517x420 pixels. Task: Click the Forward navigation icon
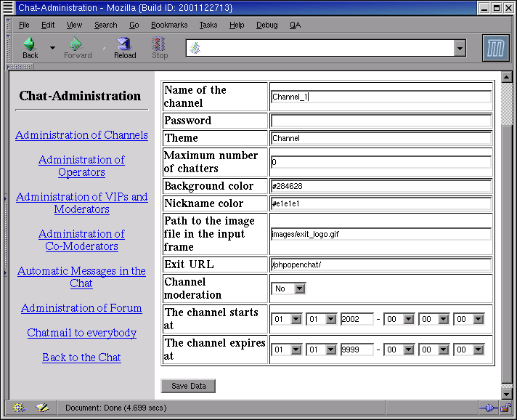(77, 45)
